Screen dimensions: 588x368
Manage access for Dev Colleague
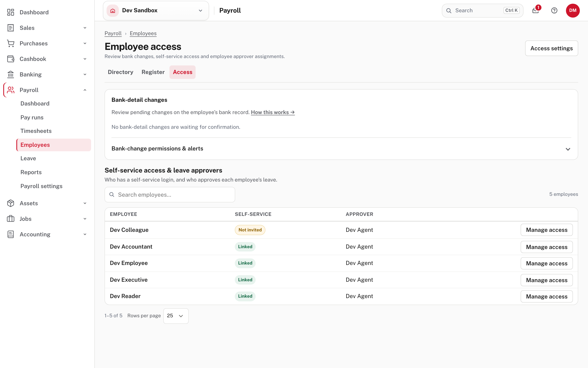(x=547, y=230)
